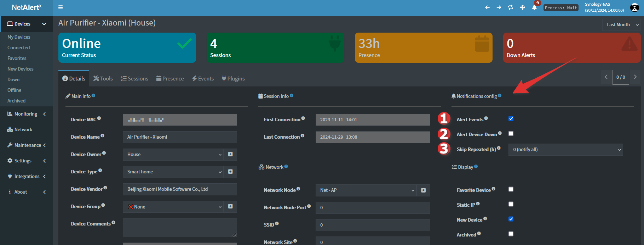Screen dimensions: 644x245
Task: Open the New Devices sidebar link
Action: [21, 69]
